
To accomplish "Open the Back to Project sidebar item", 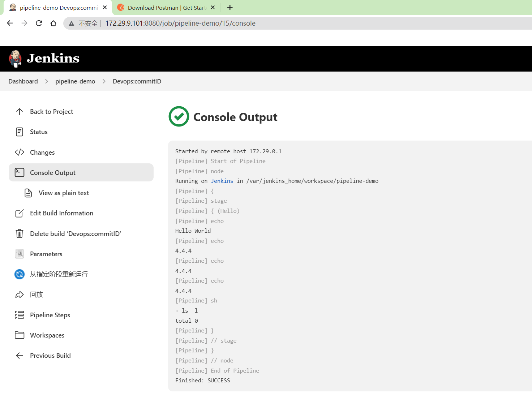I will point(81,112).
